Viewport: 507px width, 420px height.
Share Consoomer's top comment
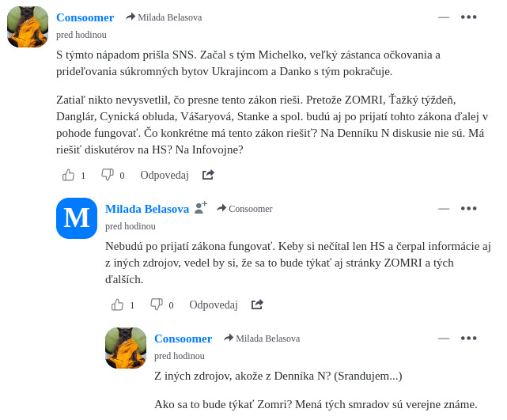pyautogui.click(x=208, y=175)
